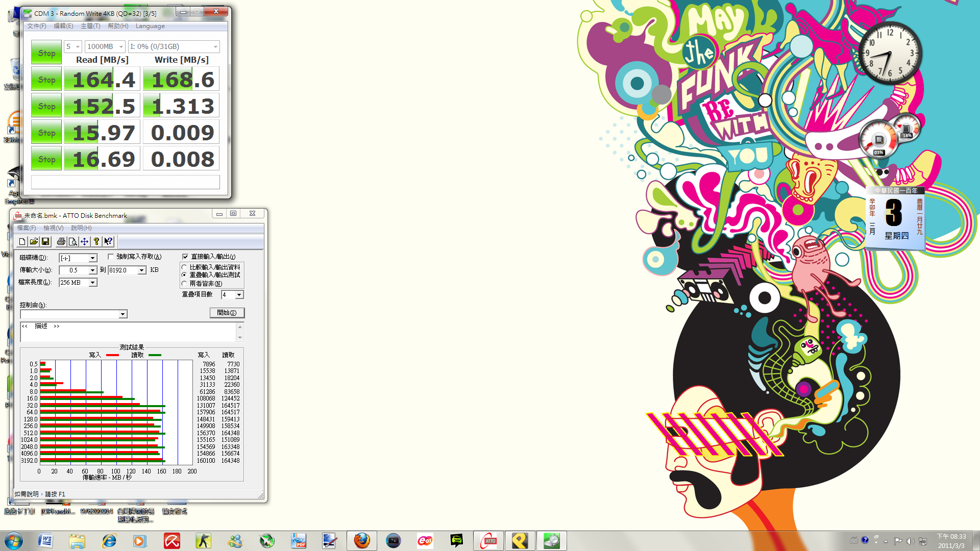
Task: Open CDM File (文件) menu
Action: (x=37, y=26)
